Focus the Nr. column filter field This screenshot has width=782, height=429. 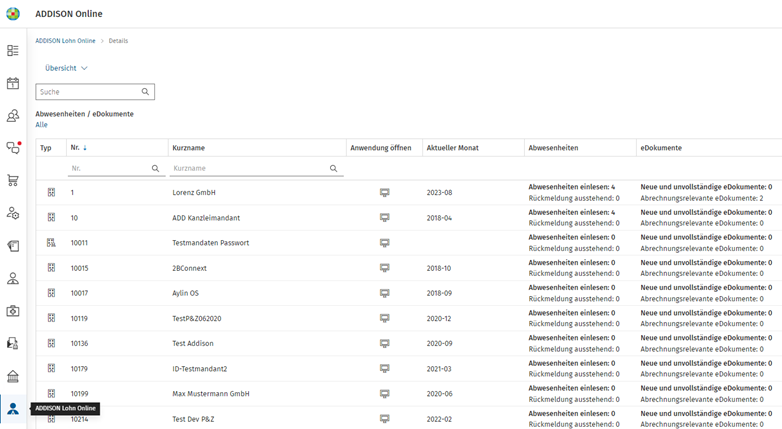[117, 169]
